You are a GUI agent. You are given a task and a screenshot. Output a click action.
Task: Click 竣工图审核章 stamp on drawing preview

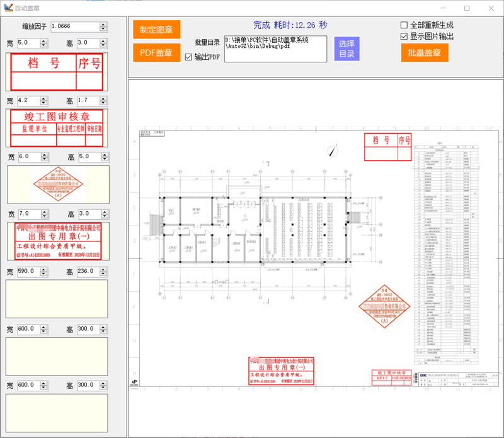(391, 377)
